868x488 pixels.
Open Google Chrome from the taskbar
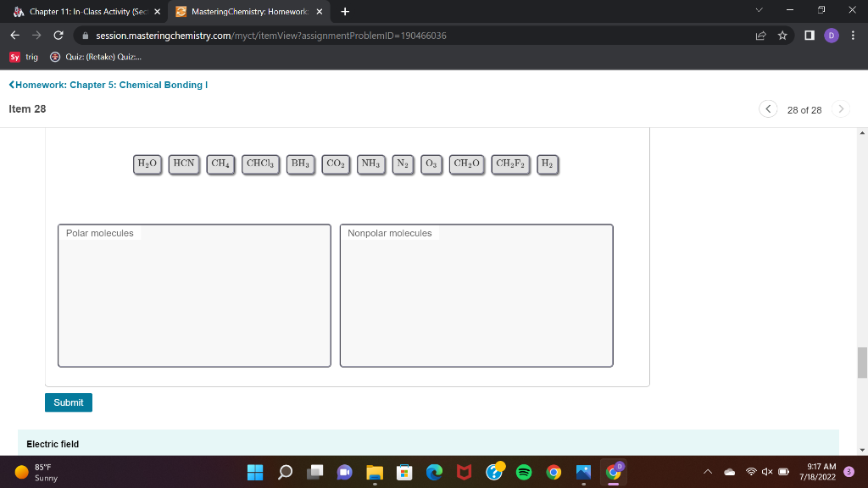point(554,471)
